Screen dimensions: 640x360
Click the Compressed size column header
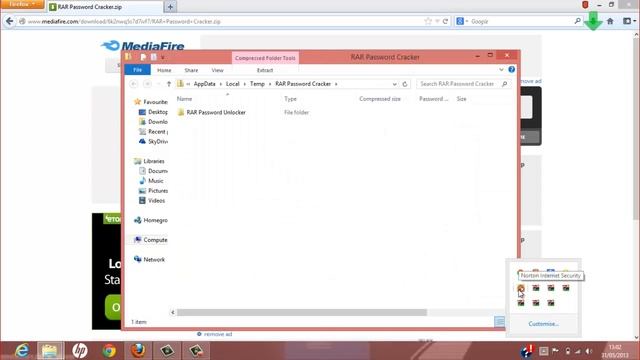380,99
